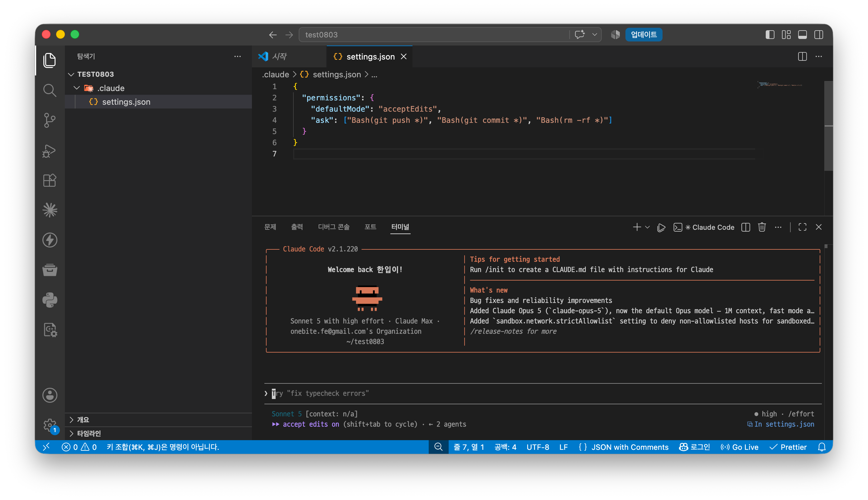
Task: Switch to the 출력 panel tab
Action: (297, 227)
